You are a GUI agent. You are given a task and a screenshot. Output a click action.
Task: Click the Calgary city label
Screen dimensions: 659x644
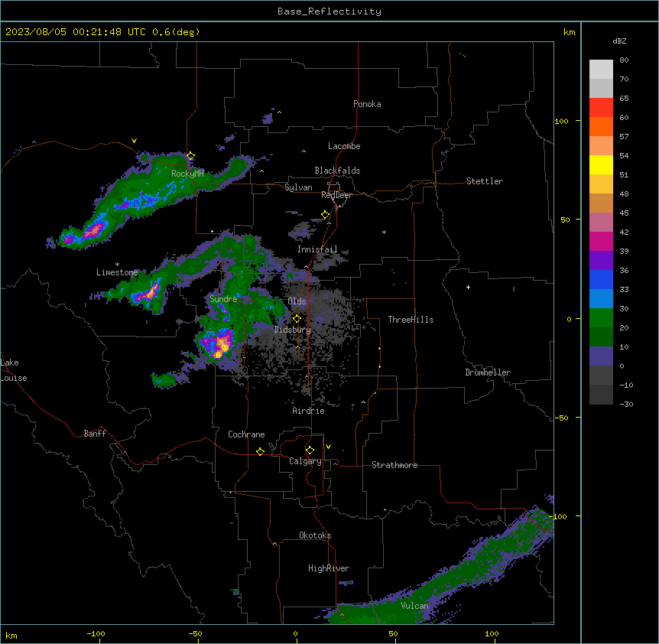click(x=305, y=461)
